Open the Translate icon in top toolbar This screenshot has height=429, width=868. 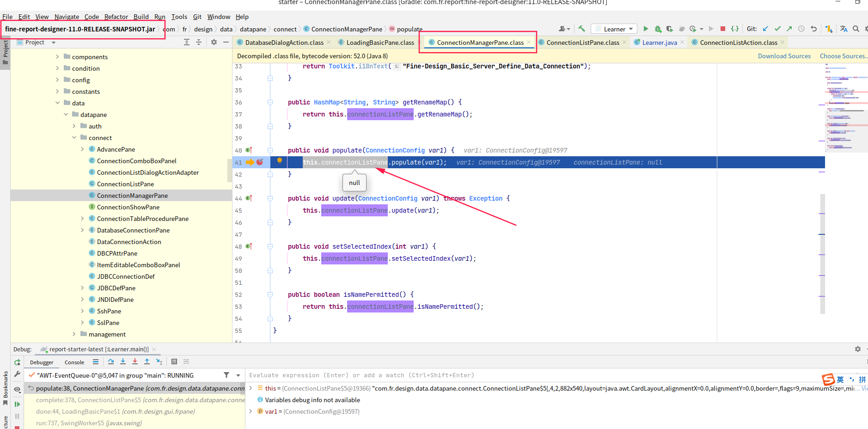[844, 29]
